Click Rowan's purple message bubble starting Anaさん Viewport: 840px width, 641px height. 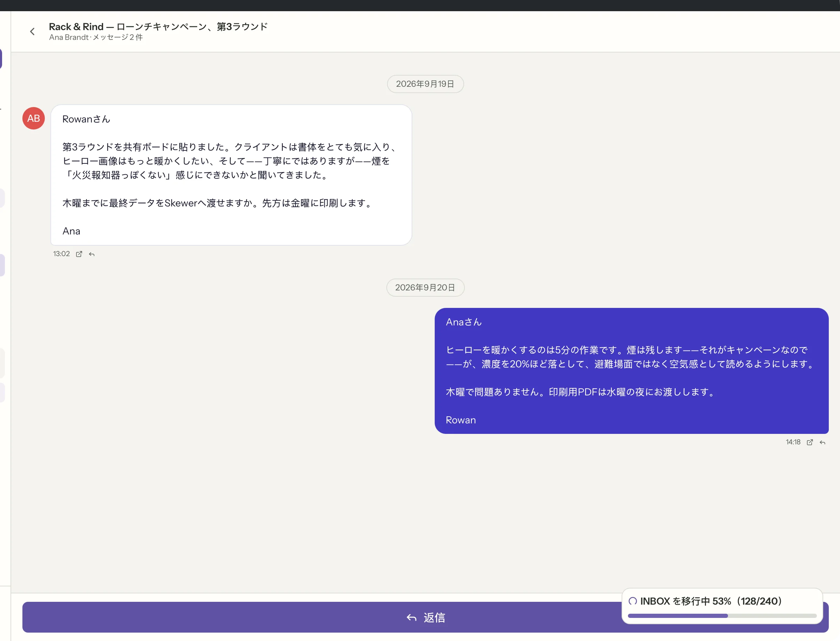point(632,371)
